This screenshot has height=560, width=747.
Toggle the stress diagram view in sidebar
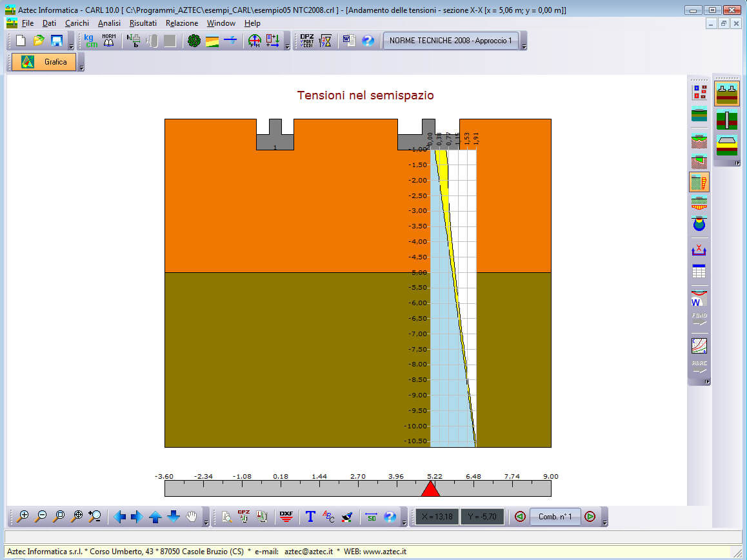(699, 182)
